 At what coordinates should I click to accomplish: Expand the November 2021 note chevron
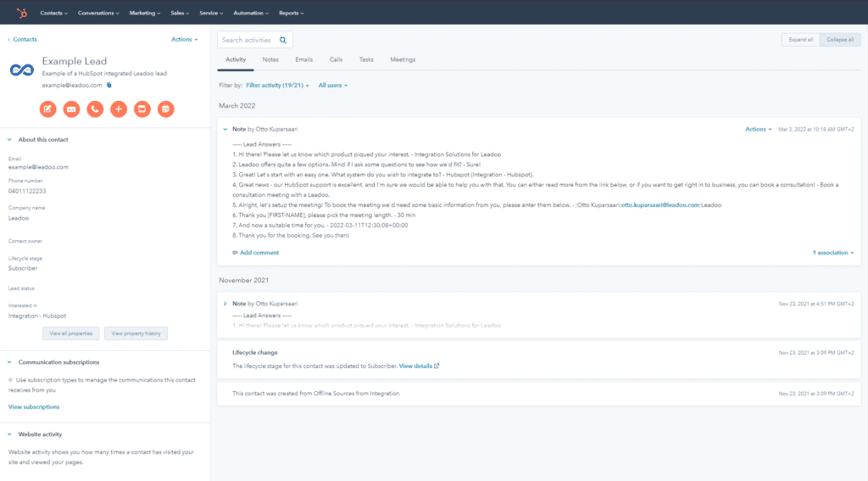[x=225, y=304]
